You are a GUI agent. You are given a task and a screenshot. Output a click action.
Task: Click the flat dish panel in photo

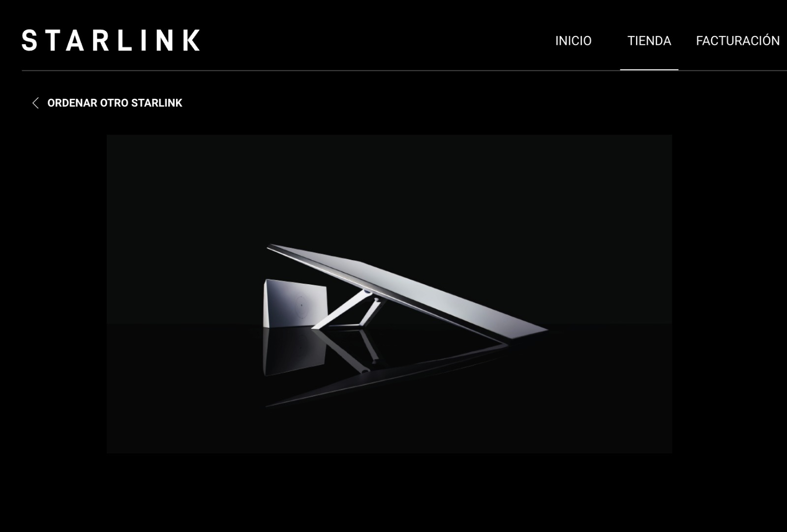tap(408, 290)
